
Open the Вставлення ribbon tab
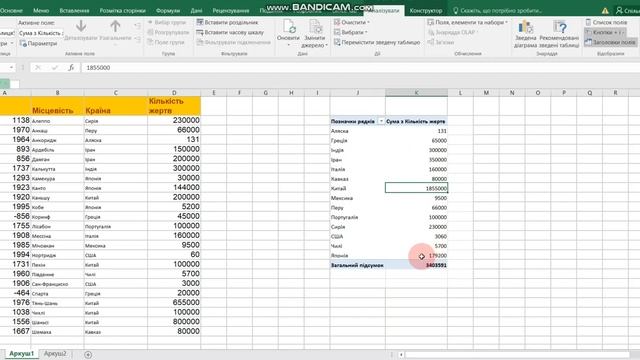tap(74, 11)
